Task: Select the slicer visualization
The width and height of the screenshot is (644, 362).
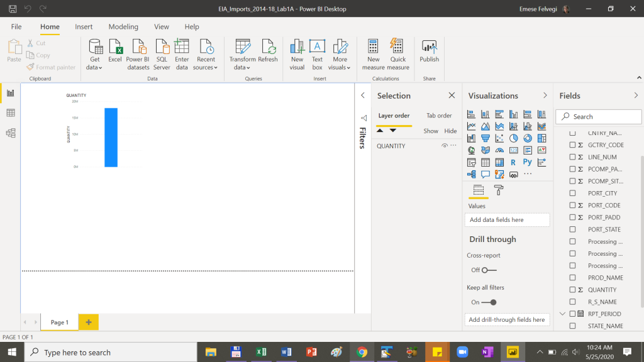Action: pyautogui.click(x=471, y=162)
